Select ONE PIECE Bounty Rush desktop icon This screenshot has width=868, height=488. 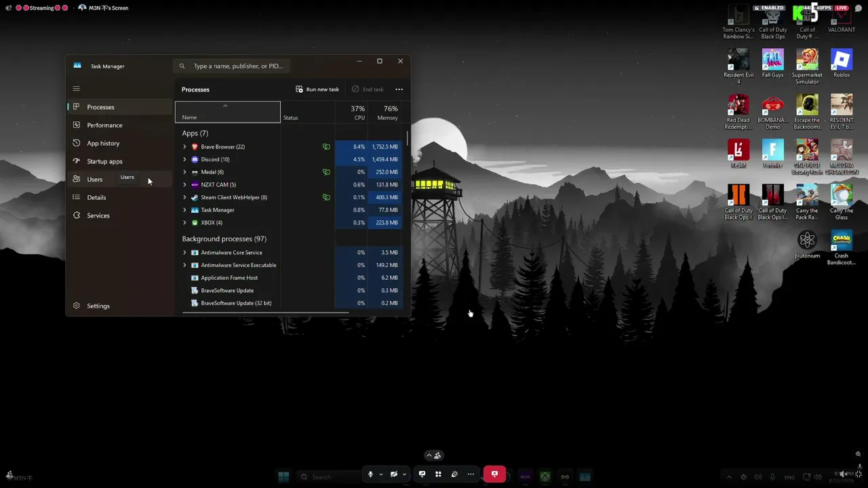(807, 157)
